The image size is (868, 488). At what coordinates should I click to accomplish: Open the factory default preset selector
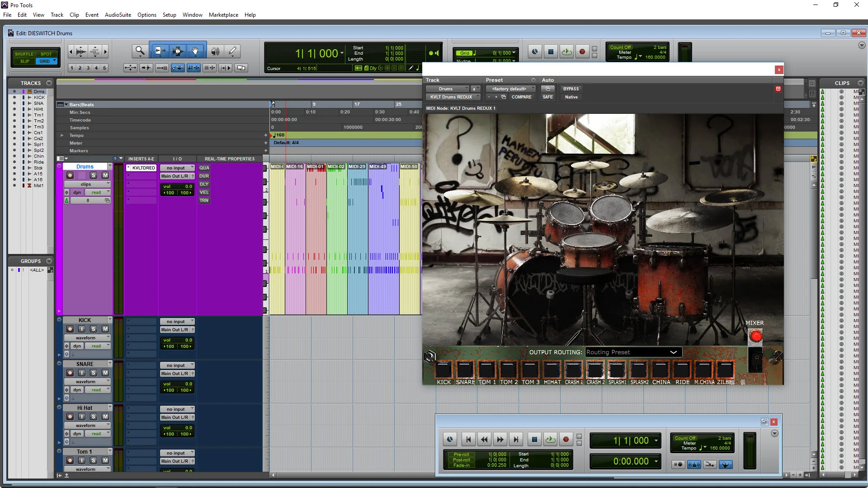(x=511, y=89)
